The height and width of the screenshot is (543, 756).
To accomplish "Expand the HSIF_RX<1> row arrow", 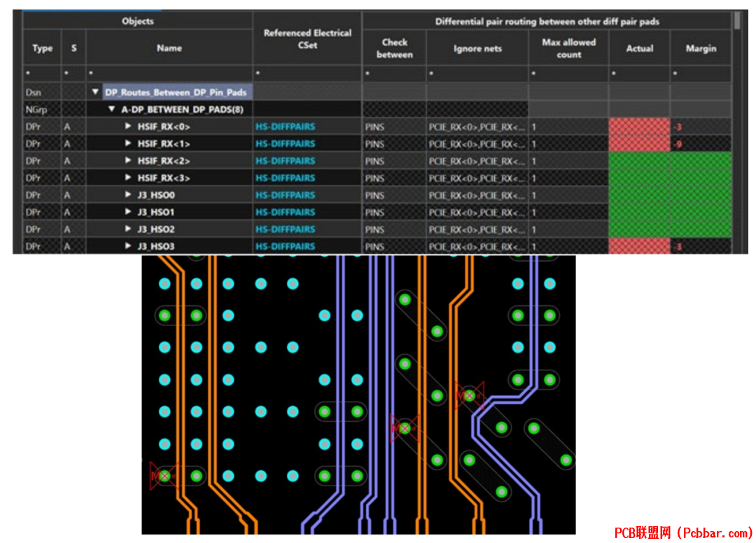I will coord(128,143).
